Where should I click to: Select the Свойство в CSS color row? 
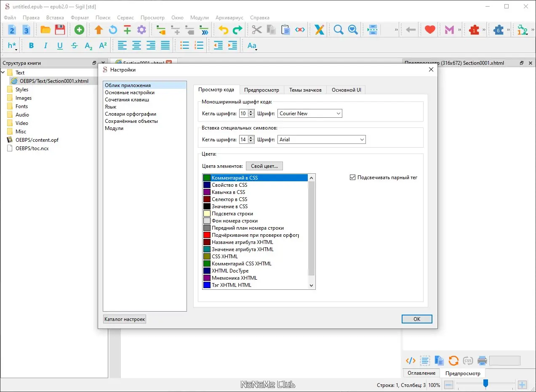[x=255, y=185]
